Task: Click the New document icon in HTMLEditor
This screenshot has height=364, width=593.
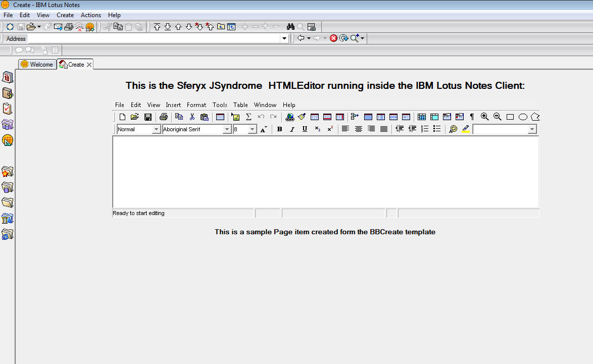Action: tap(122, 117)
